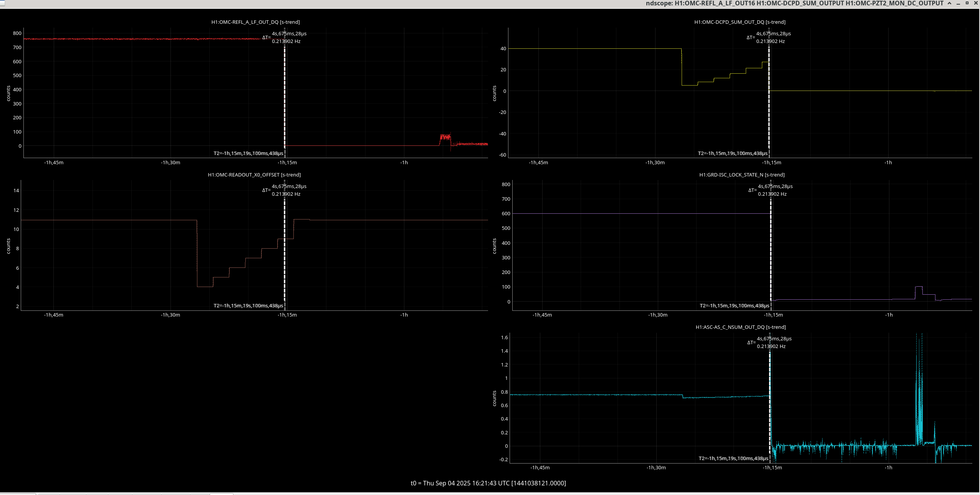Screen dimensions: 980x495
Task: Click the ΔT readout in the AS_C_NSUM plot
Action: (770, 343)
